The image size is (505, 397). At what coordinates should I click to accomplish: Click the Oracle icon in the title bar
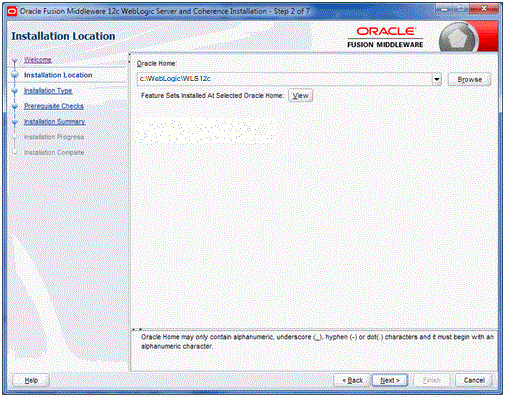click(12, 11)
